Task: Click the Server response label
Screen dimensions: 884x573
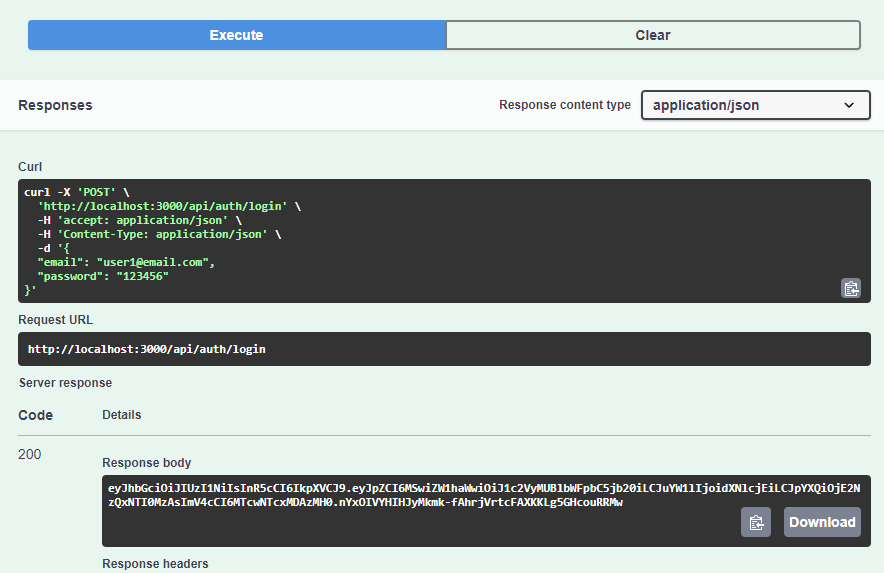Action: pyautogui.click(x=65, y=383)
